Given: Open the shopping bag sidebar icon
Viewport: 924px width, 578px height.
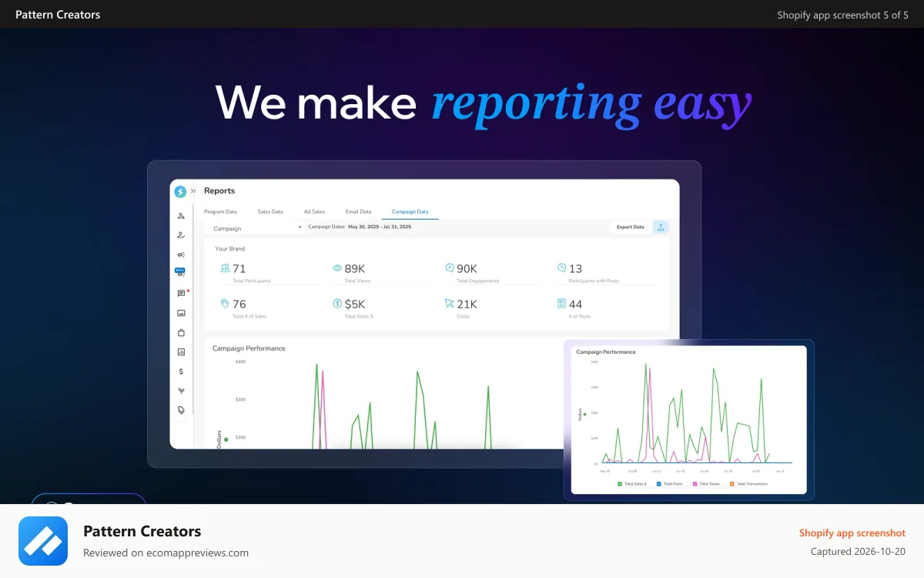Looking at the screenshot, I should click(181, 333).
